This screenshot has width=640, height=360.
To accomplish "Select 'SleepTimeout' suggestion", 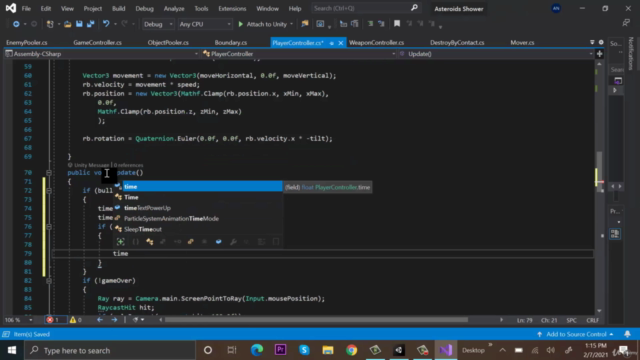I will click(198, 229).
